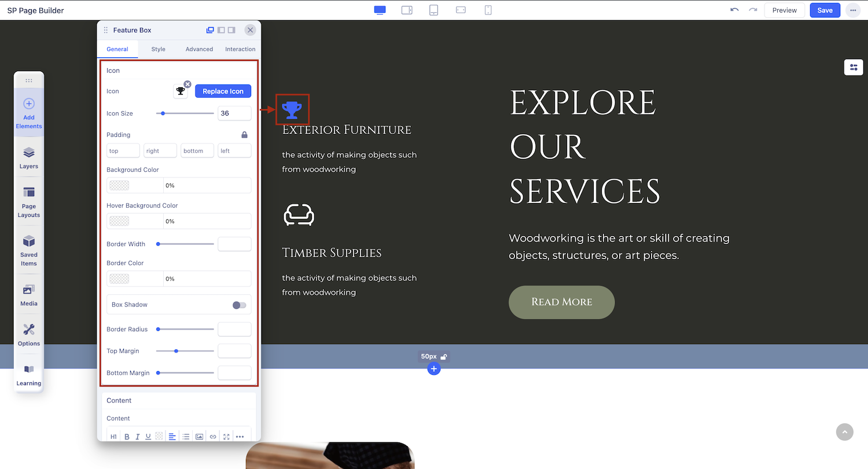
Task: Open the top bar more options menu
Action: [x=853, y=10]
